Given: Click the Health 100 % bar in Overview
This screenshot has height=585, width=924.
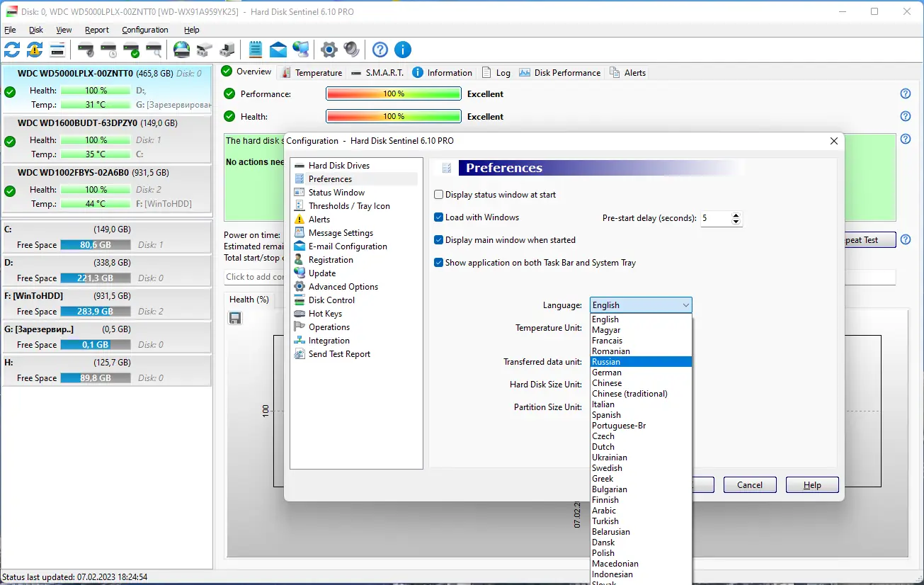Looking at the screenshot, I should 394,116.
